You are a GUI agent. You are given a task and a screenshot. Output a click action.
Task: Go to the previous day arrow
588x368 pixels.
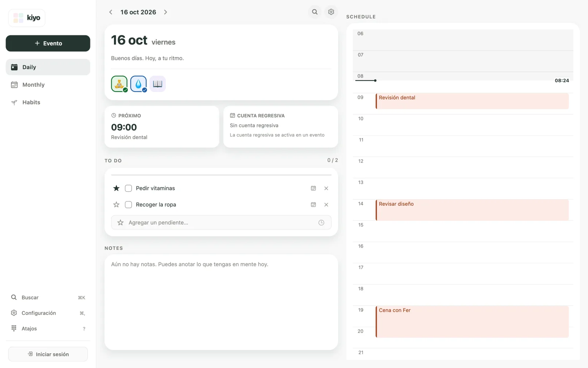(111, 12)
